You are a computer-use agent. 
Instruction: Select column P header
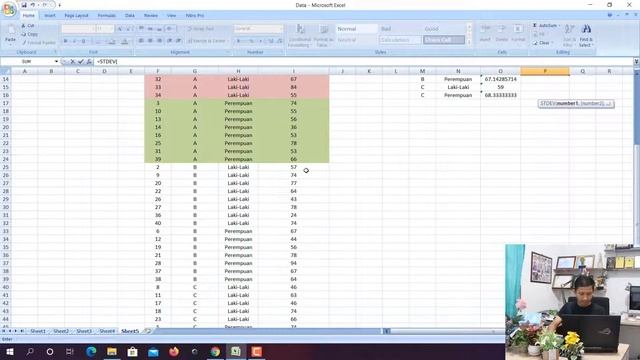(545, 71)
